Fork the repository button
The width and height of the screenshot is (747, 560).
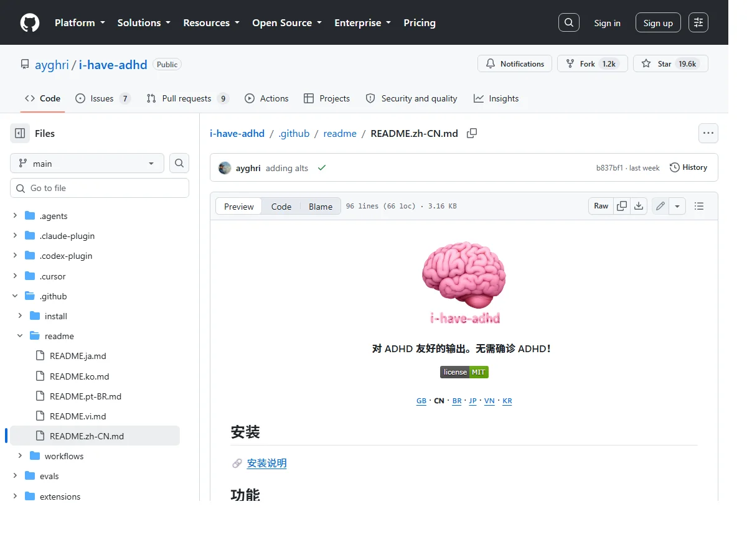pyautogui.click(x=593, y=63)
